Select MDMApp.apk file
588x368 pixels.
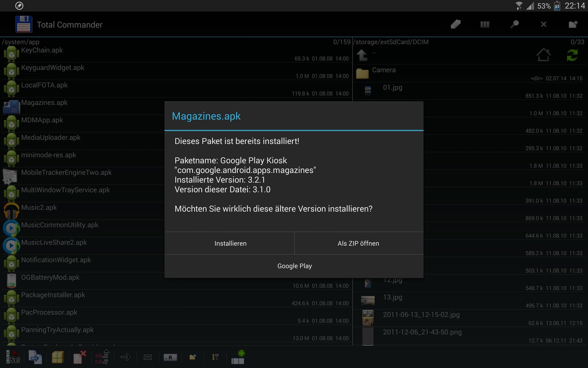pos(83,124)
